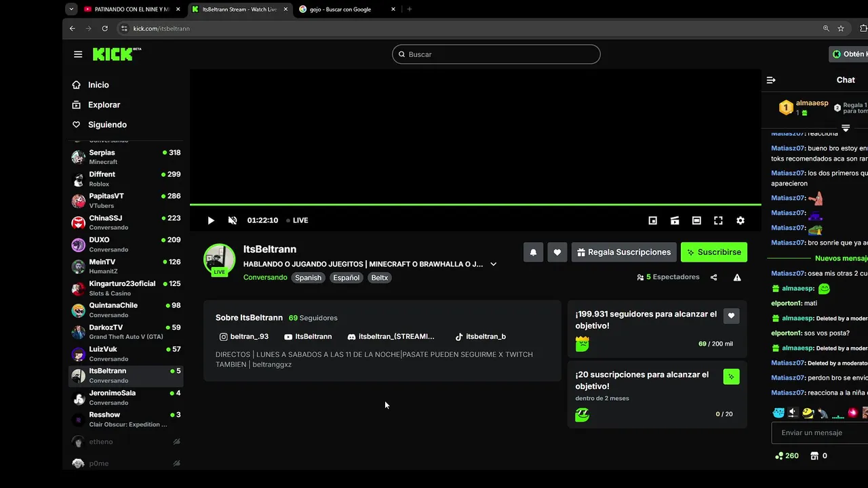Open LuizVuk channel in sidebar
Screen dimensions: 868x488
point(126,354)
